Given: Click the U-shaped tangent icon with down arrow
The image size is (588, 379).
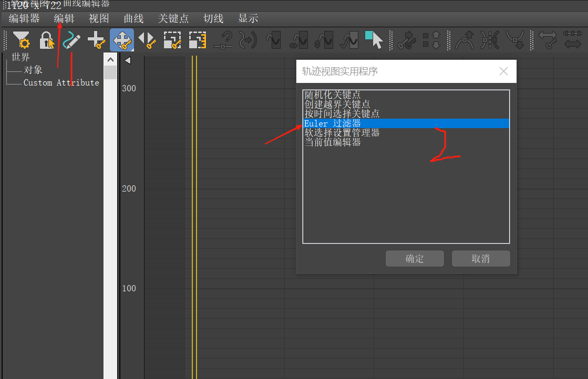Looking at the screenshot, I should [x=515, y=40].
